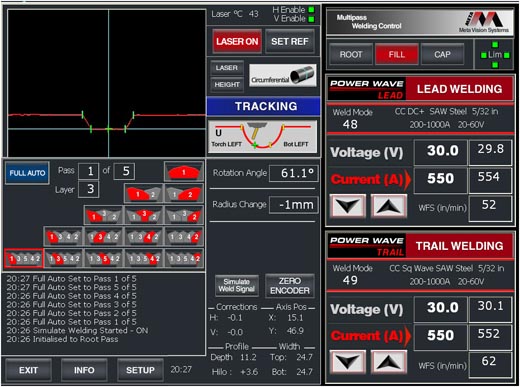Select two-pass thumbnail with bead 2 highlighted
The image size is (520, 387).
tap(184, 193)
